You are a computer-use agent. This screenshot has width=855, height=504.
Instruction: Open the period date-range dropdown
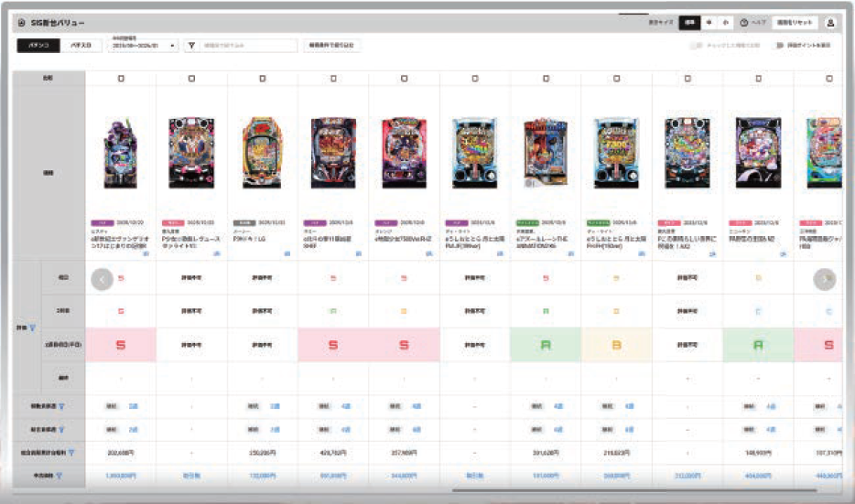[143, 46]
